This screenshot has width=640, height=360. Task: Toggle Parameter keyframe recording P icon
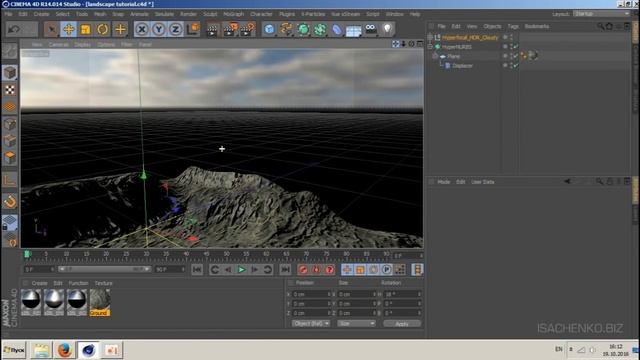(387, 269)
